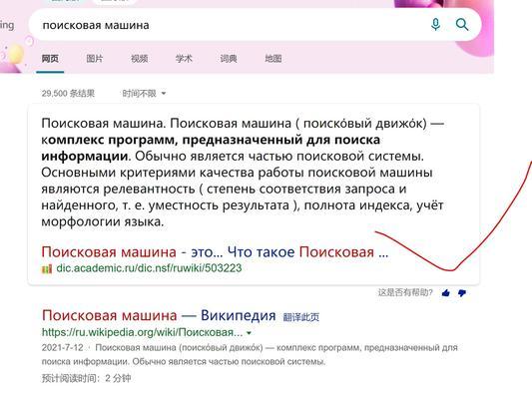This screenshot has height=399, width=532.
Task: Switch to the 视频 videos tab
Action: (139, 59)
